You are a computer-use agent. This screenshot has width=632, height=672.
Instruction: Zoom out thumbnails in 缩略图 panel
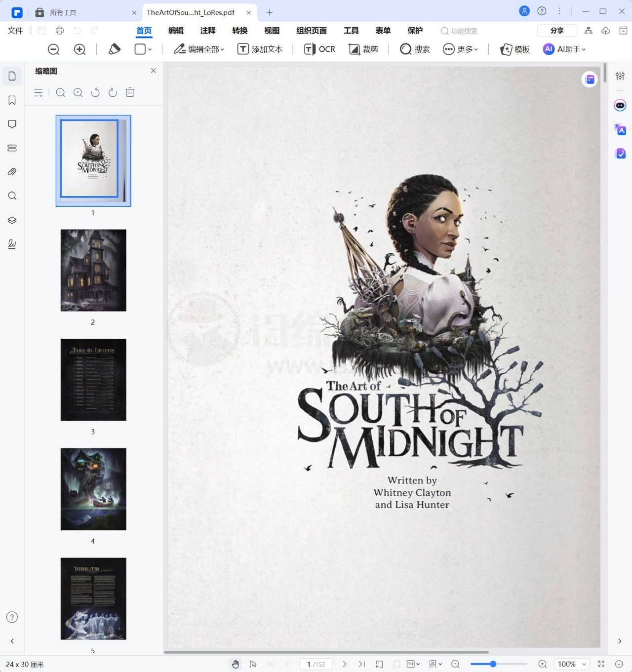pos(61,92)
